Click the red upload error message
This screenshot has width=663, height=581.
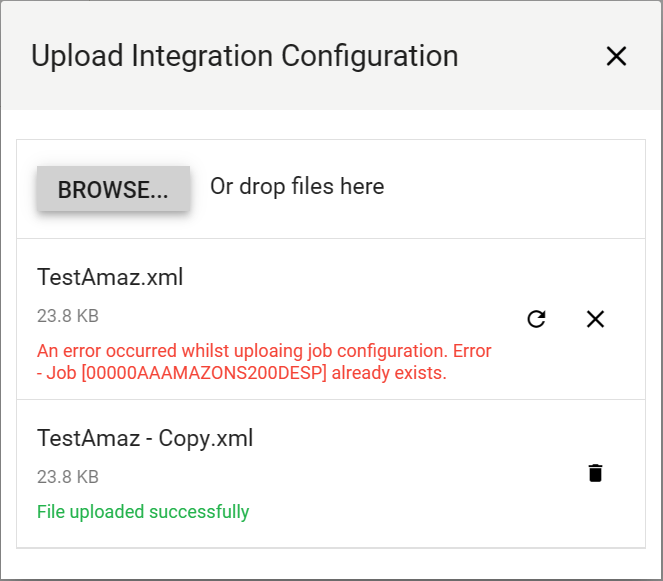[264, 352]
